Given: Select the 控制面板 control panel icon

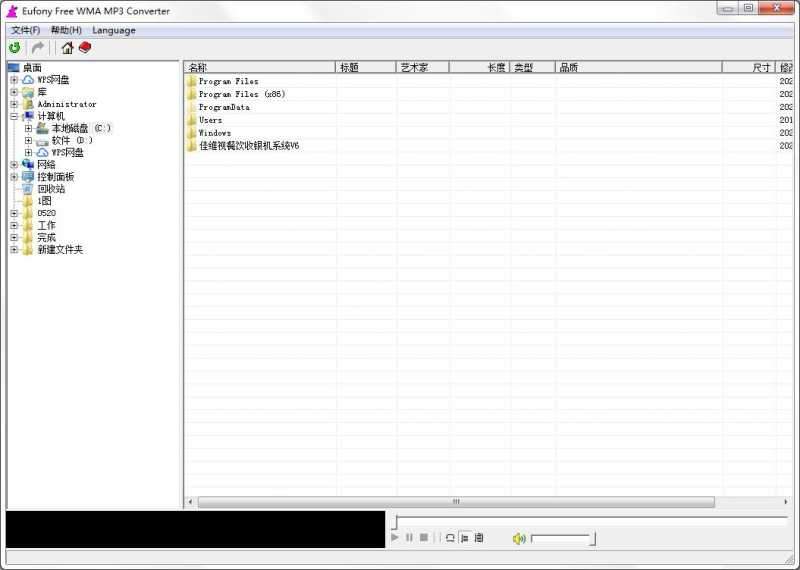Looking at the screenshot, I should point(28,177).
